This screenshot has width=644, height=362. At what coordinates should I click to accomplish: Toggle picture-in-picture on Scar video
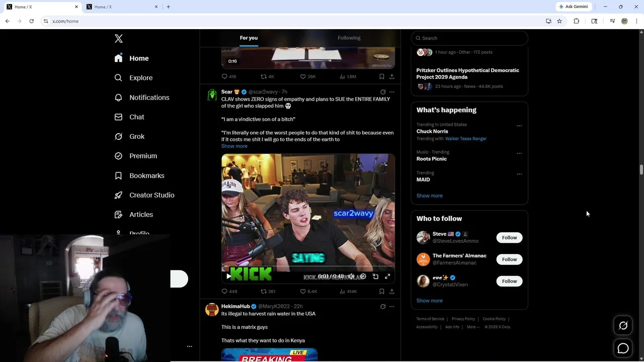tap(375, 276)
